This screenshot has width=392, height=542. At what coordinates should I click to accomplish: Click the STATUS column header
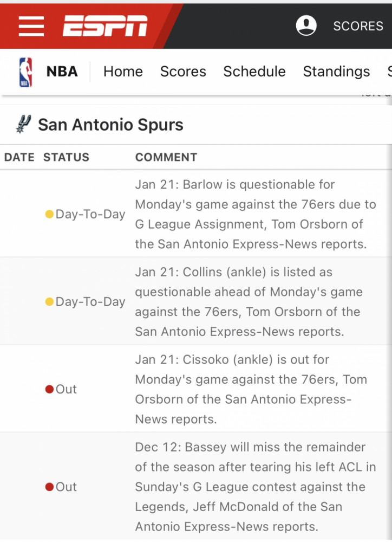(x=66, y=157)
